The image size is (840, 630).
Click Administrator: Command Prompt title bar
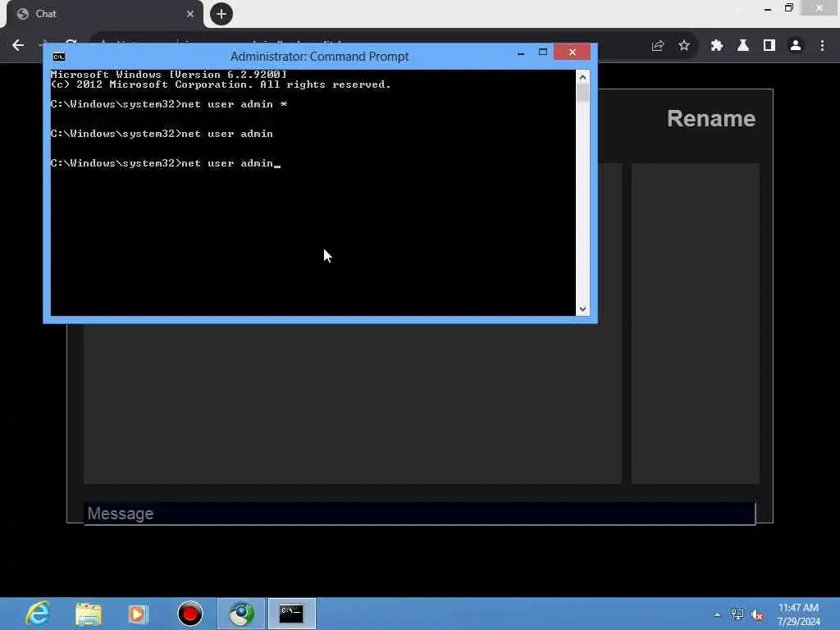point(319,57)
